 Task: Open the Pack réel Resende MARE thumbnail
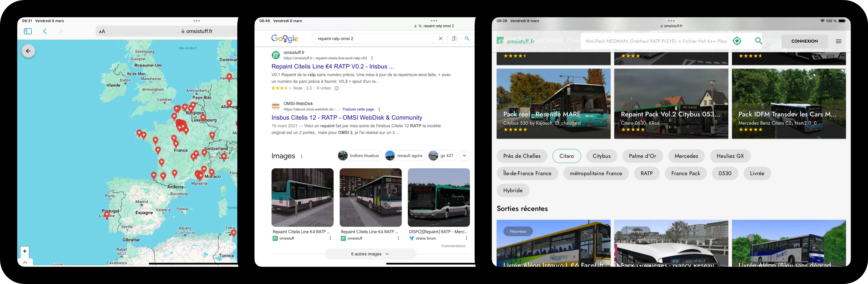click(x=553, y=103)
